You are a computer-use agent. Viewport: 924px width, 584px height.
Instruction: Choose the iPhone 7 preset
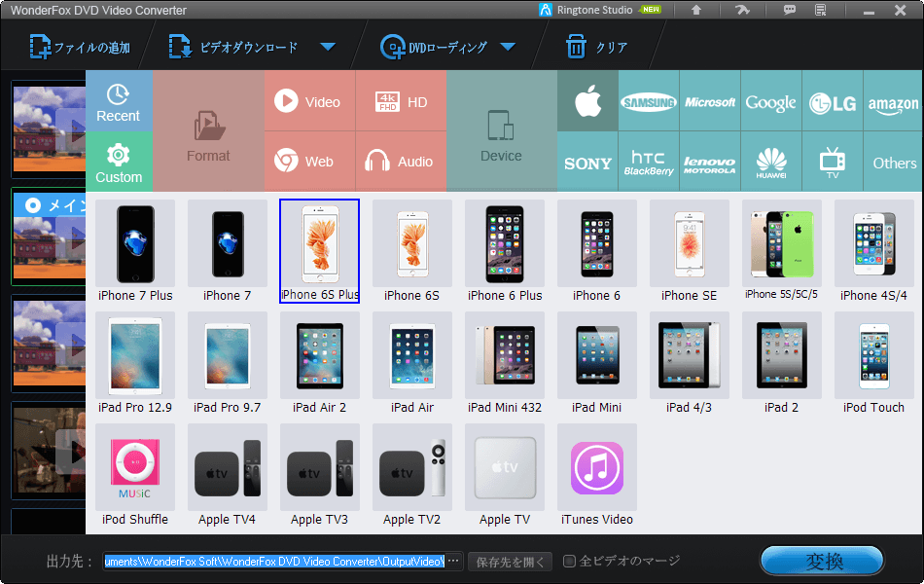pos(228,251)
